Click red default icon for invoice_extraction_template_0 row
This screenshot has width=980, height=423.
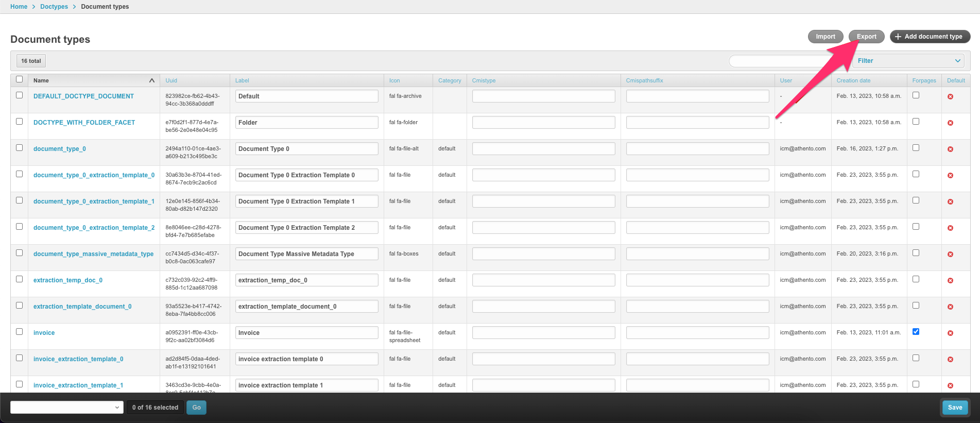tap(950, 360)
